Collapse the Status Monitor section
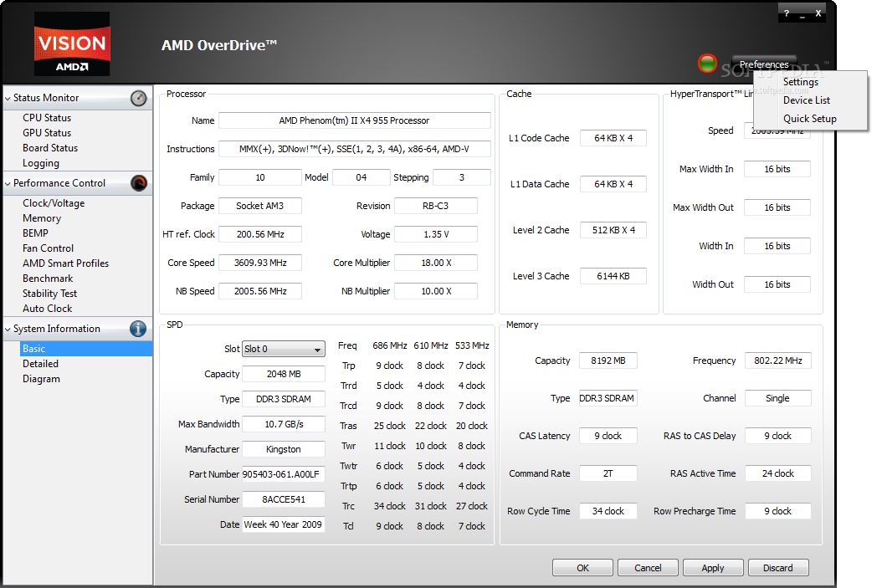This screenshot has height=588, width=882. point(8,99)
